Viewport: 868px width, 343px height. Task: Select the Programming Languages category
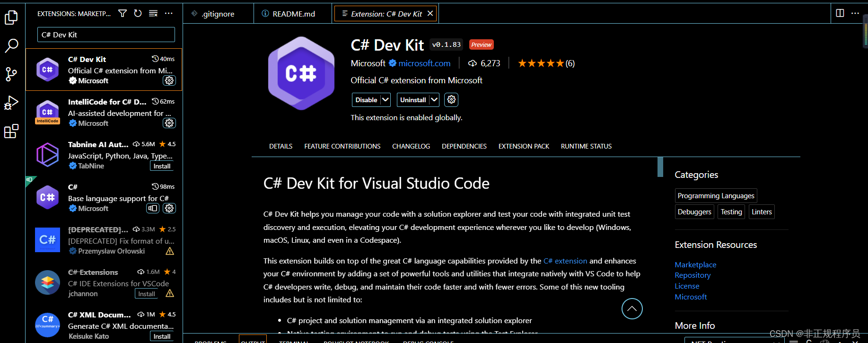pyautogui.click(x=716, y=196)
